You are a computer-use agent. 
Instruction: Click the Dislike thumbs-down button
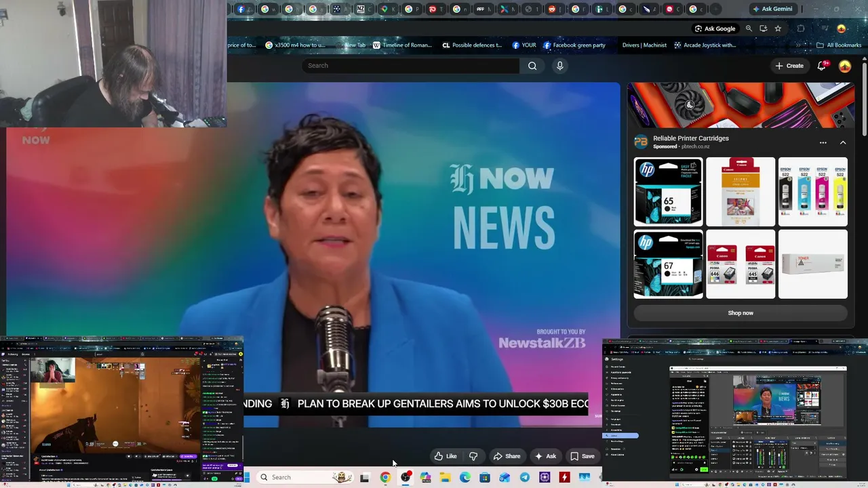[x=473, y=456]
